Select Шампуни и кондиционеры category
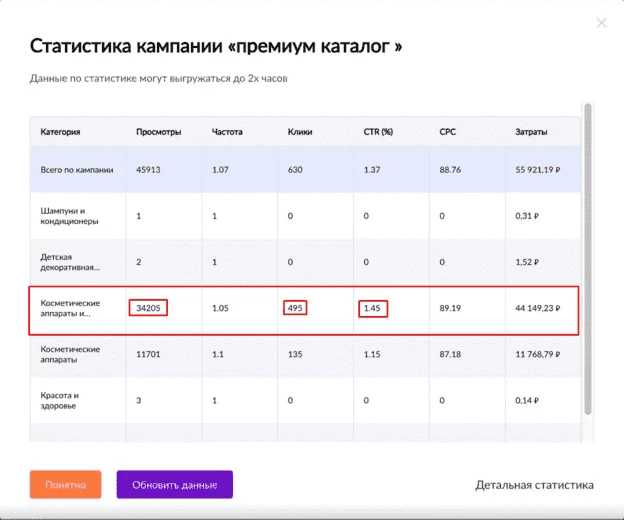This screenshot has height=520, width=624. click(69, 216)
